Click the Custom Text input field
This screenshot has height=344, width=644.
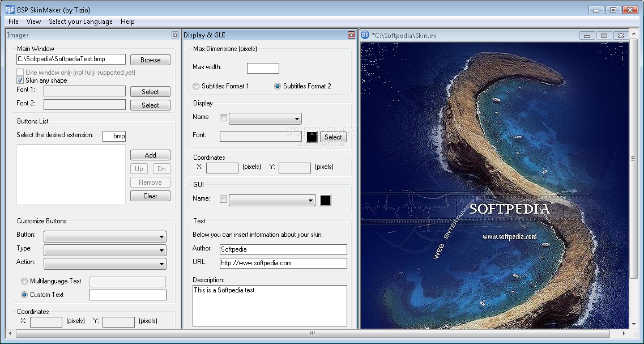[128, 295]
